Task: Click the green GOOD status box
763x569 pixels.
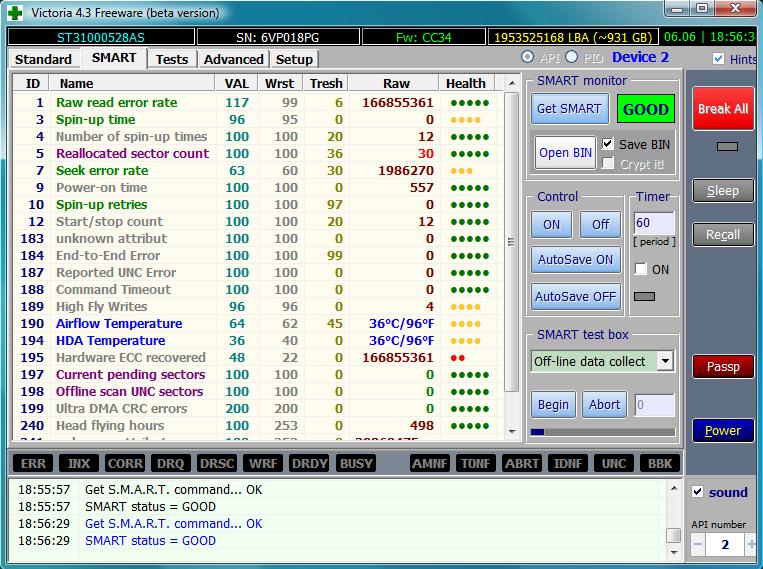Action: pos(645,109)
